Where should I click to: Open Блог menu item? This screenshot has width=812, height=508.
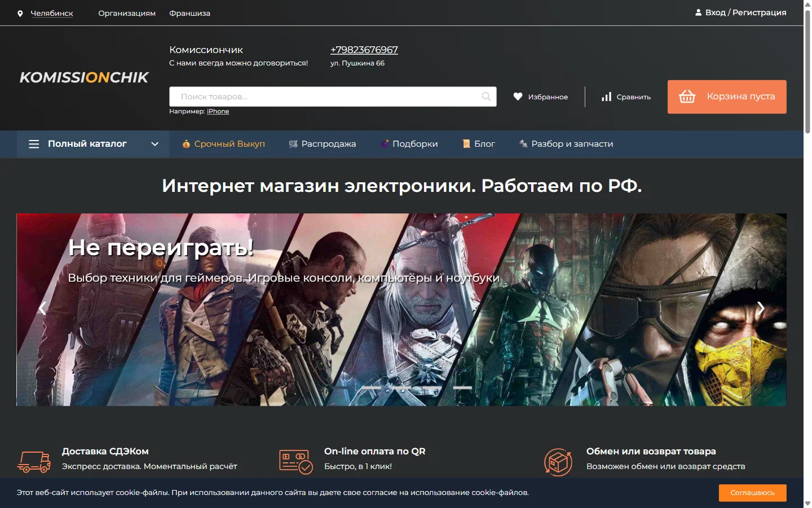484,144
